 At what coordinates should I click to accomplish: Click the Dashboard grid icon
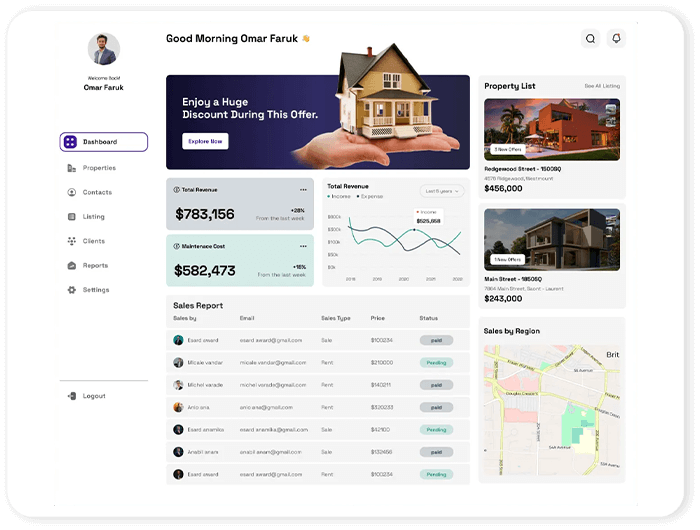pos(71,142)
